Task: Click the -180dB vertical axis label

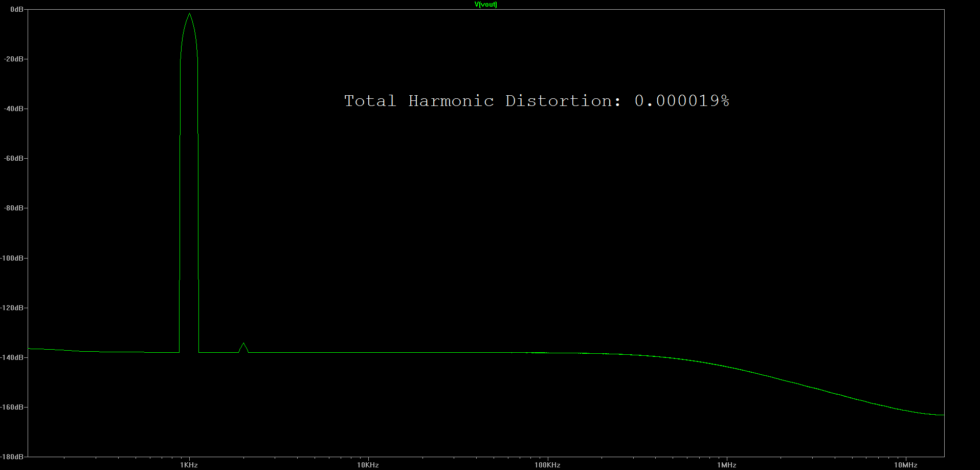Action: click(x=12, y=456)
